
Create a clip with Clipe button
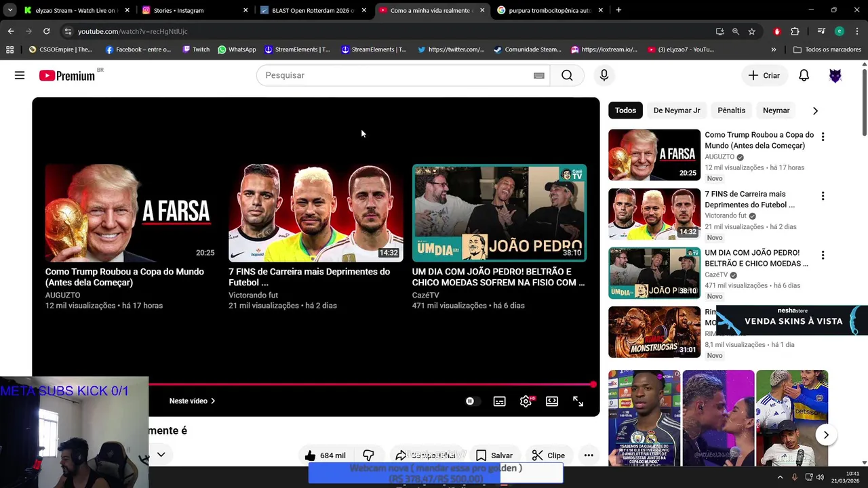pos(548,455)
